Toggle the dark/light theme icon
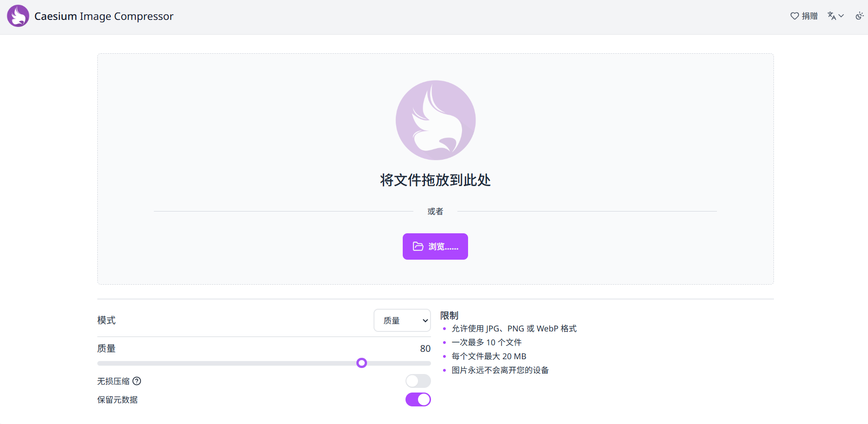Viewport: 868px width, 424px height. pos(859,16)
